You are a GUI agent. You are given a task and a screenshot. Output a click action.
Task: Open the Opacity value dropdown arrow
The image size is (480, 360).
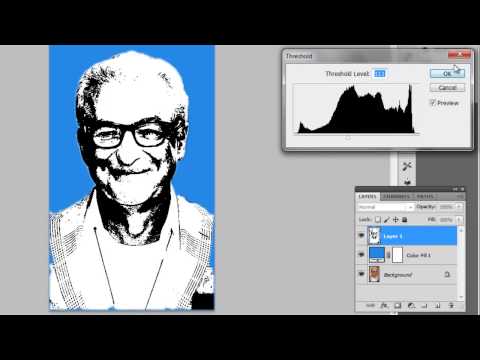[x=459, y=207]
